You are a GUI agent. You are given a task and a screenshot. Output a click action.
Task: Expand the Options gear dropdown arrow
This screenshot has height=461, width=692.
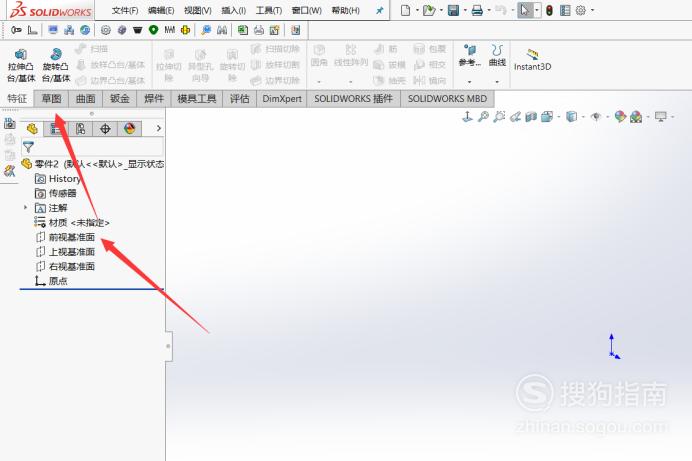[593, 10]
